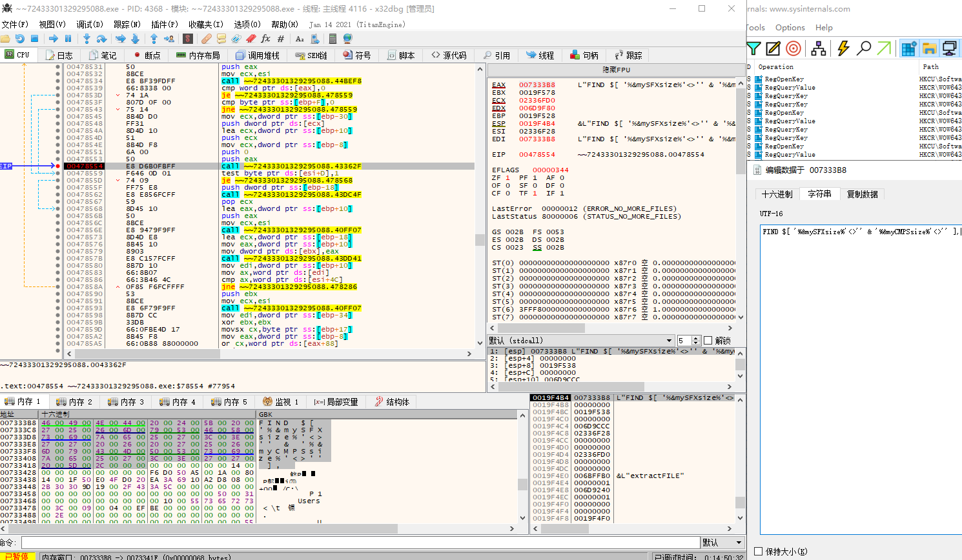The image size is (962, 560).
Task: Click the yellow lightning bolt icon
Action: point(843,48)
